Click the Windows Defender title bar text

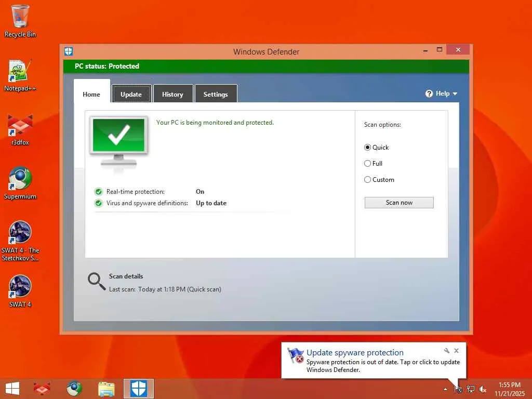[267, 51]
